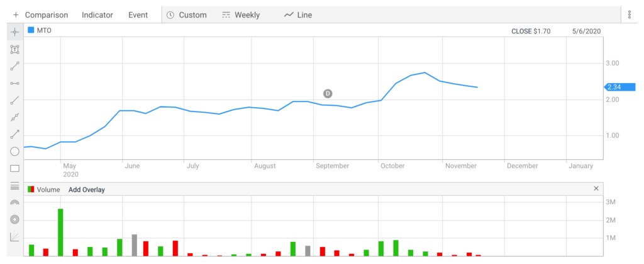Click the December axis label
This screenshot has height=264, width=644.
pyautogui.click(x=522, y=166)
